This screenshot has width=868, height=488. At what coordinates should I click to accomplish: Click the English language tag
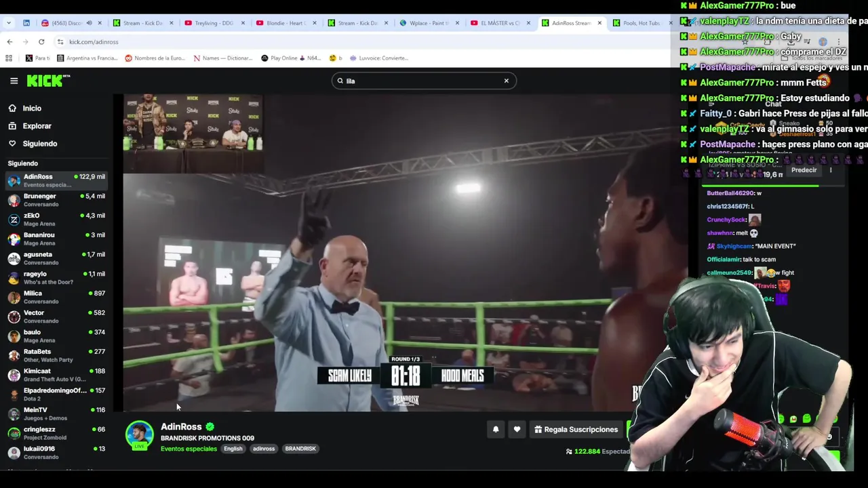point(233,449)
